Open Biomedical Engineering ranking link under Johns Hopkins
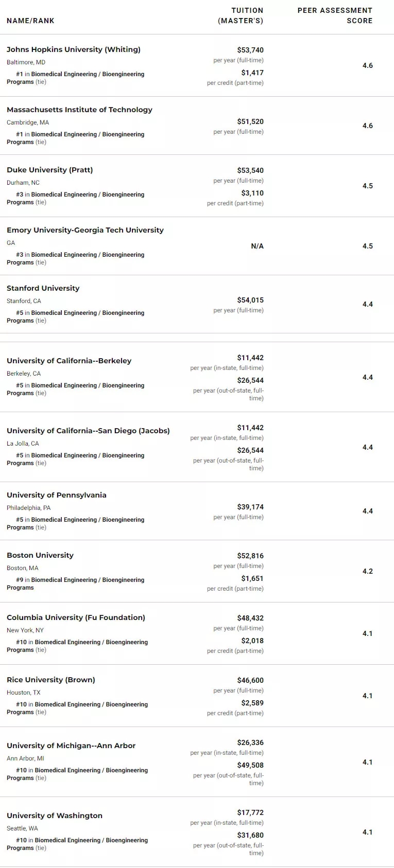The width and height of the screenshot is (394, 868). point(88,74)
